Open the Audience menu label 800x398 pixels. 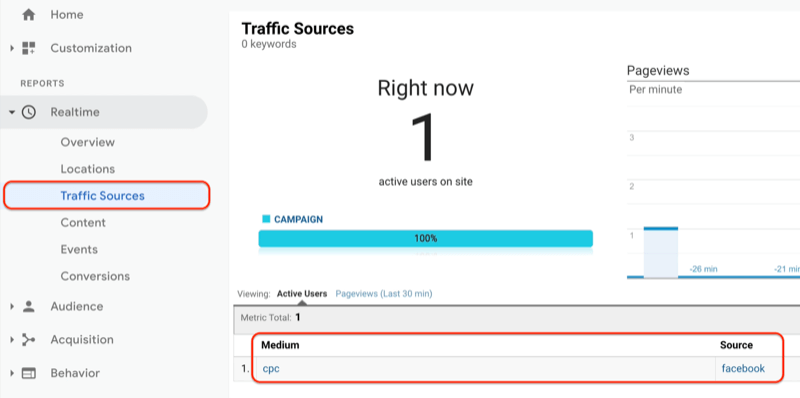(77, 306)
